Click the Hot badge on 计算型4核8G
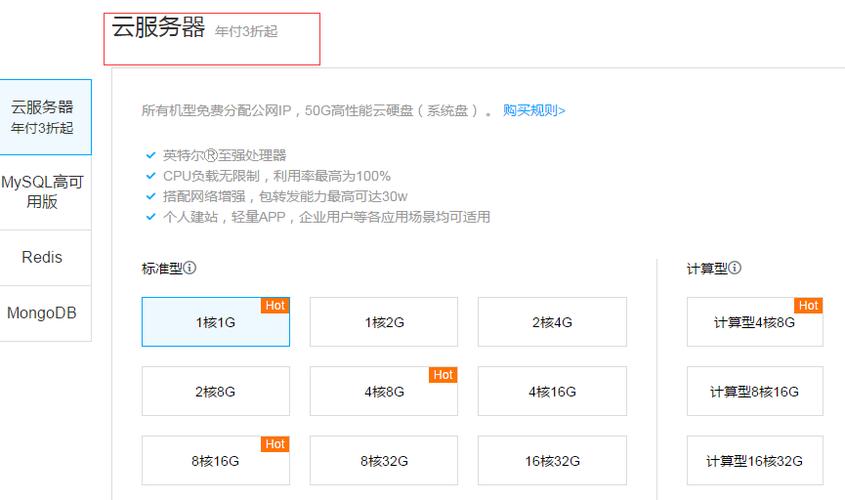 click(808, 305)
